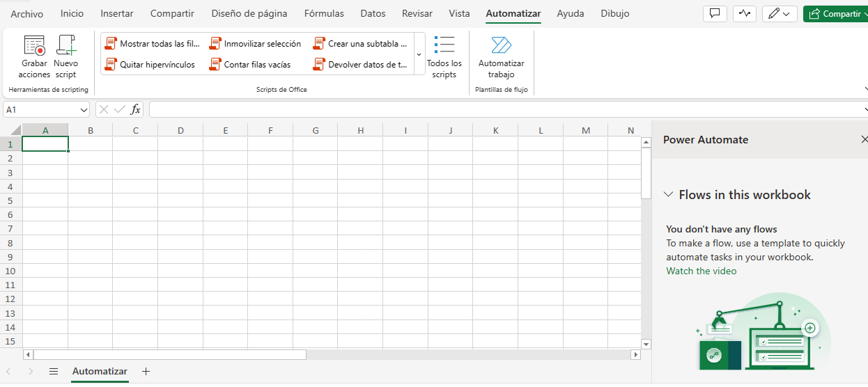
Task: Click the horizontal scrollbar thumb
Action: (169, 354)
